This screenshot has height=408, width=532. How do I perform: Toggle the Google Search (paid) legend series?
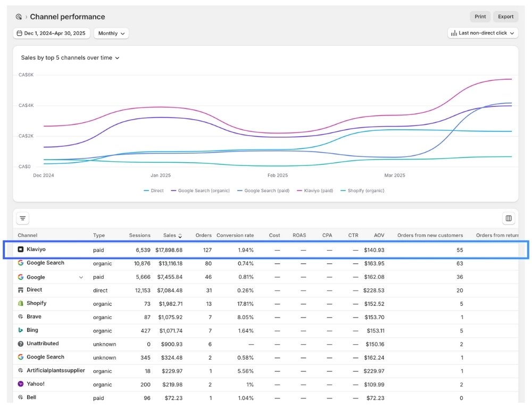[x=263, y=191]
